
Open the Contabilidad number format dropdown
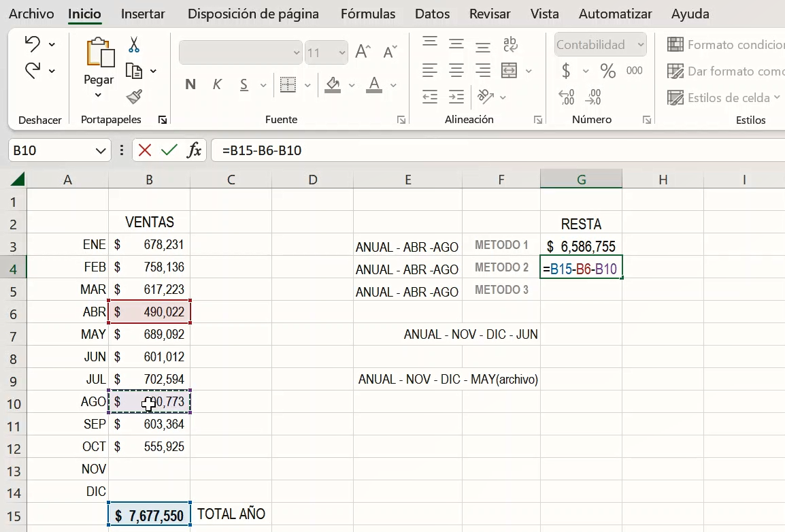[599, 44]
